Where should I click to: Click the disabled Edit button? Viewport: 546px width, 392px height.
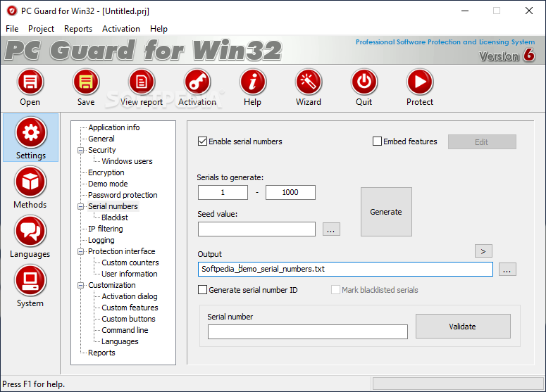point(482,142)
